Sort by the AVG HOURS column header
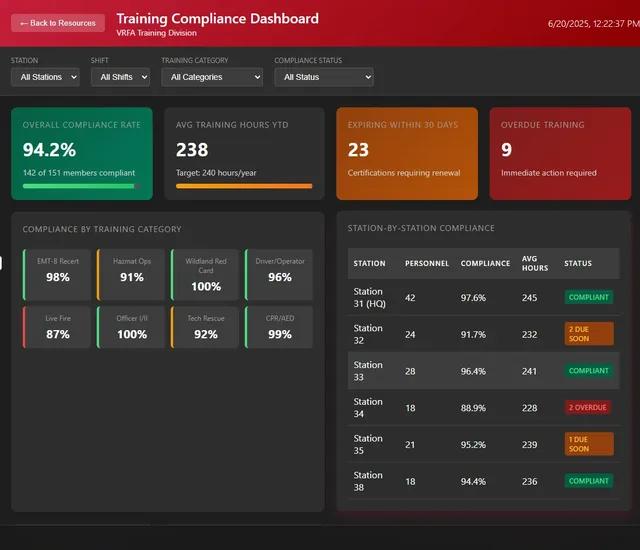Image resolution: width=640 pixels, height=550 pixels. [x=535, y=264]
